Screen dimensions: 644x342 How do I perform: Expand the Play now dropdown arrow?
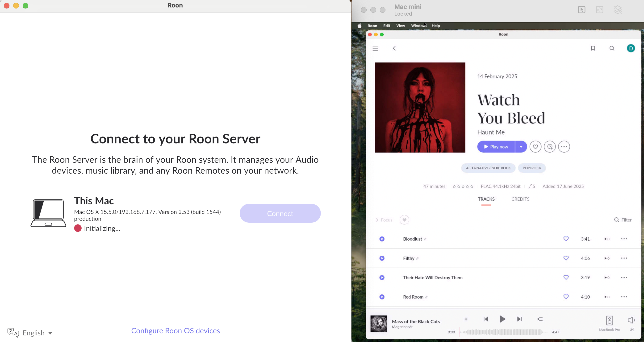tap(521, 147)
